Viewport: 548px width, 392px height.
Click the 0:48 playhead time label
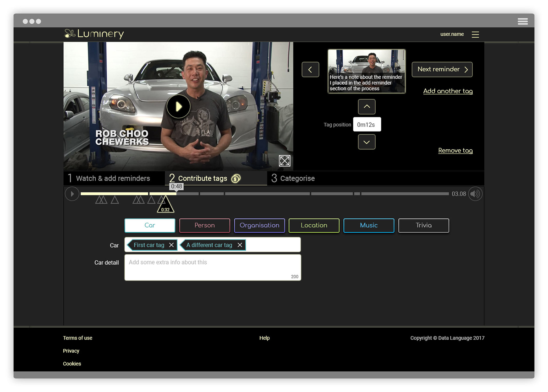coord(176,186)
